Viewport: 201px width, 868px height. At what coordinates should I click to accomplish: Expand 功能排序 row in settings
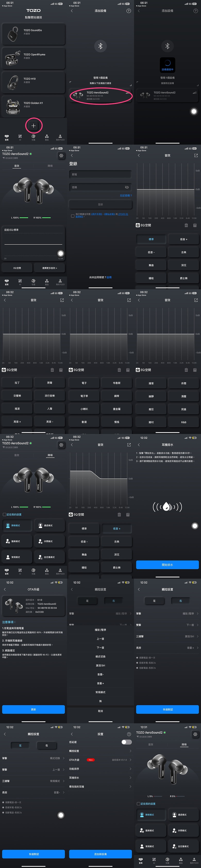click(100, 769)
